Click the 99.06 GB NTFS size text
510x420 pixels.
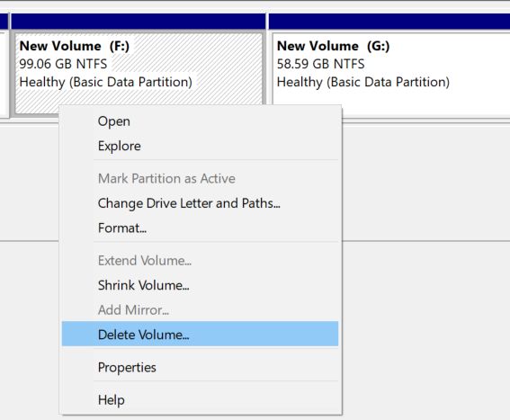63,64
